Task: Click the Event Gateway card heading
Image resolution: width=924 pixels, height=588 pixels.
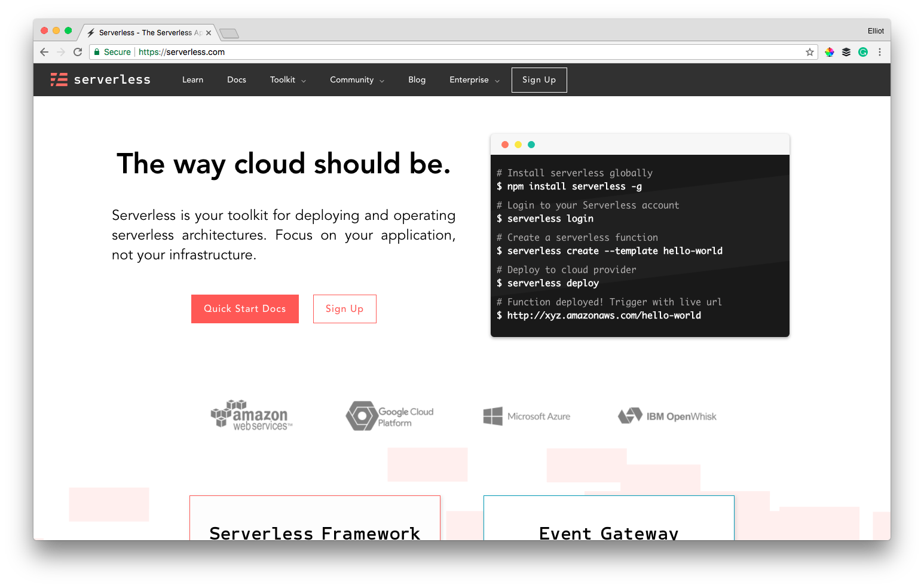Action: [x=609, y=533]
